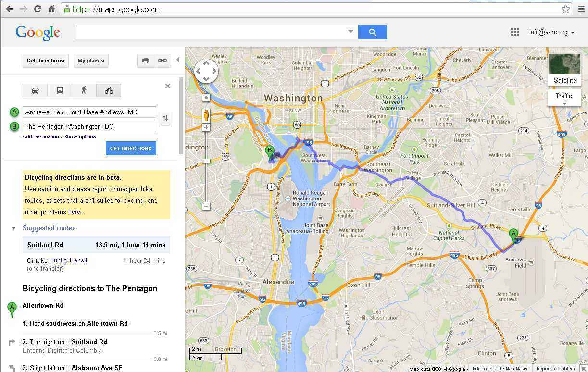This screenshot has width=588, height=372.
Task: Select the bicycling mode icon
Action: pyautogui.click(x=109, y=90)
